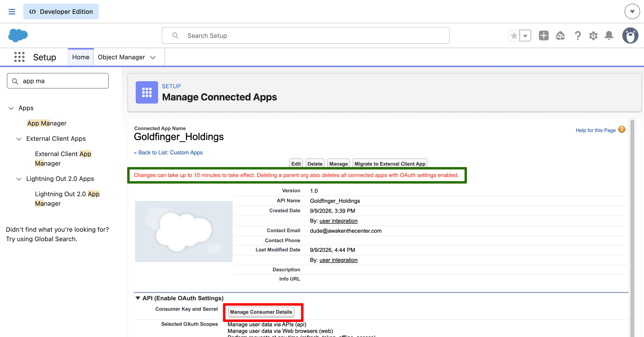Open External Client App Manager
The width and height of the screenshot is (644, 337).
coord(63,159)
